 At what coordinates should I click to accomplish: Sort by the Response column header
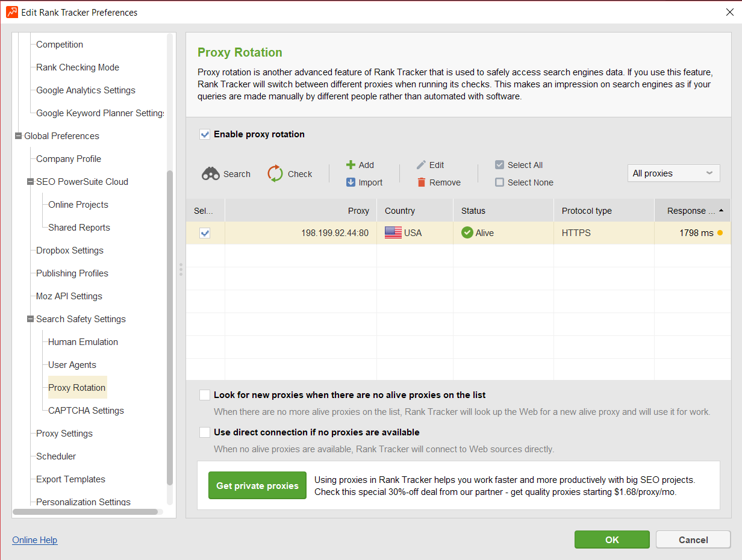[x=693, y=211]
